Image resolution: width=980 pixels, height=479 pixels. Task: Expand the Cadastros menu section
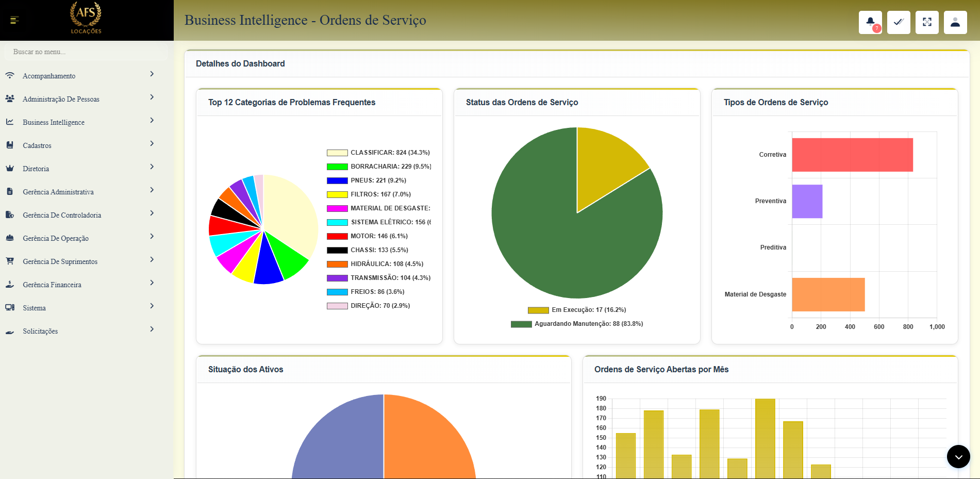[37, 145]
